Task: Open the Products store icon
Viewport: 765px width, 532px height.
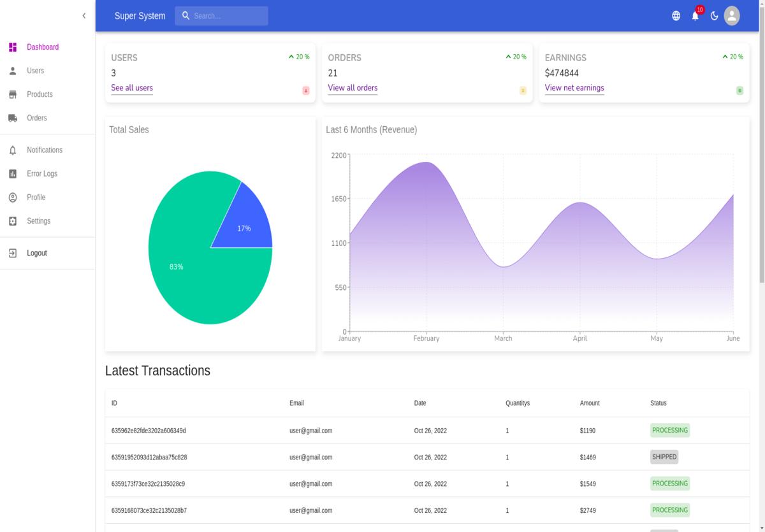Action: (13, 94)
